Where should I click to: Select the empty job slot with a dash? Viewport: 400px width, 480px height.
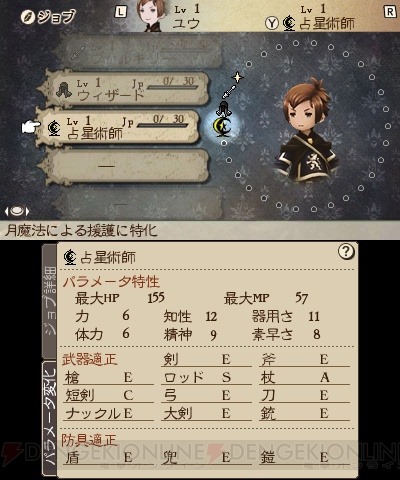[124, 166]
